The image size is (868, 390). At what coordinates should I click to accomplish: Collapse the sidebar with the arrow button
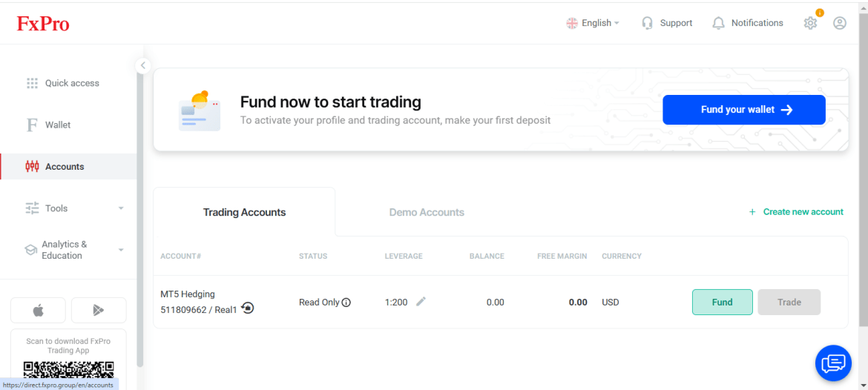tap(143, 65)
